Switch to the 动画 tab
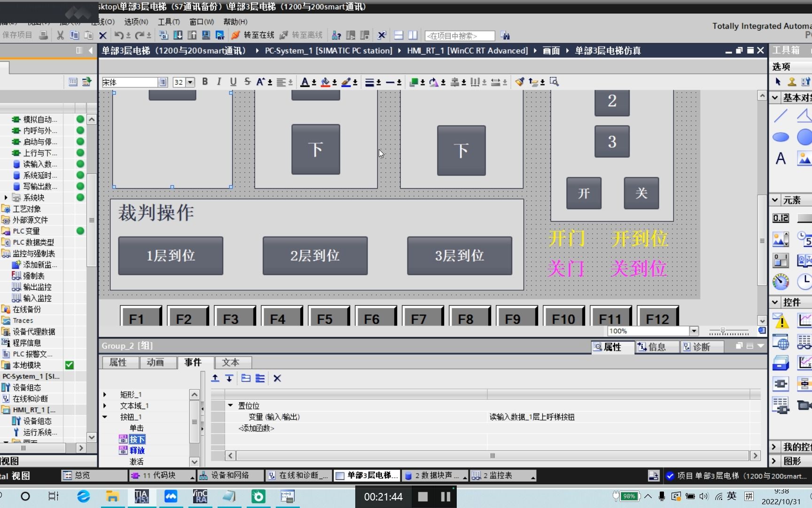812x508 pixels. 158,363
